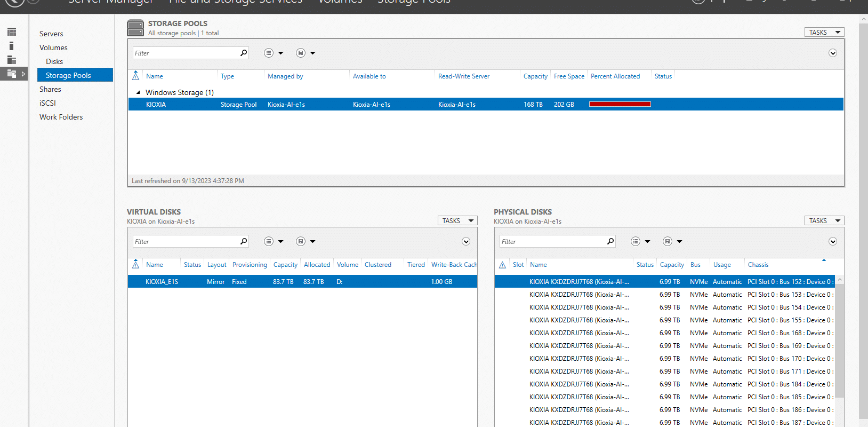The image size is (868, 427).
Task: Sort storage pools by Free Space column
Action: 569,76
